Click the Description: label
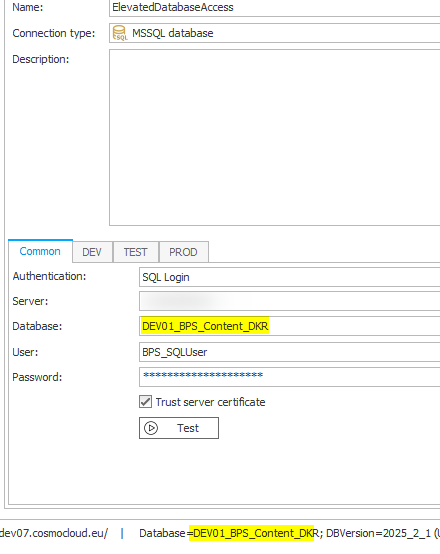 41,59
